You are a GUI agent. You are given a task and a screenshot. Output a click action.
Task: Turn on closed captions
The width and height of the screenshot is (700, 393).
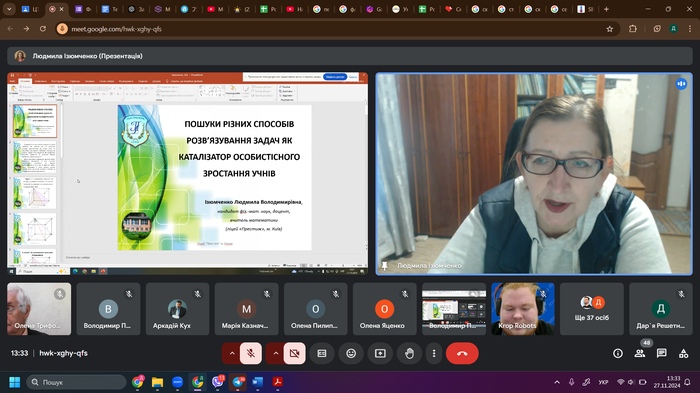click(322, 353)
